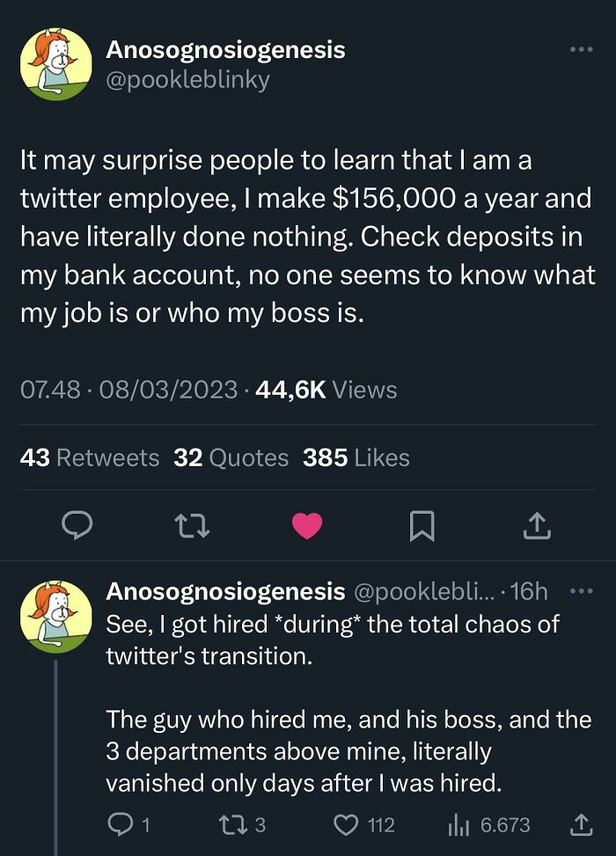Viewport: 616px width, 856px height.
Task: Click the retweet icon under the main tweet
Action: (193, 525)
